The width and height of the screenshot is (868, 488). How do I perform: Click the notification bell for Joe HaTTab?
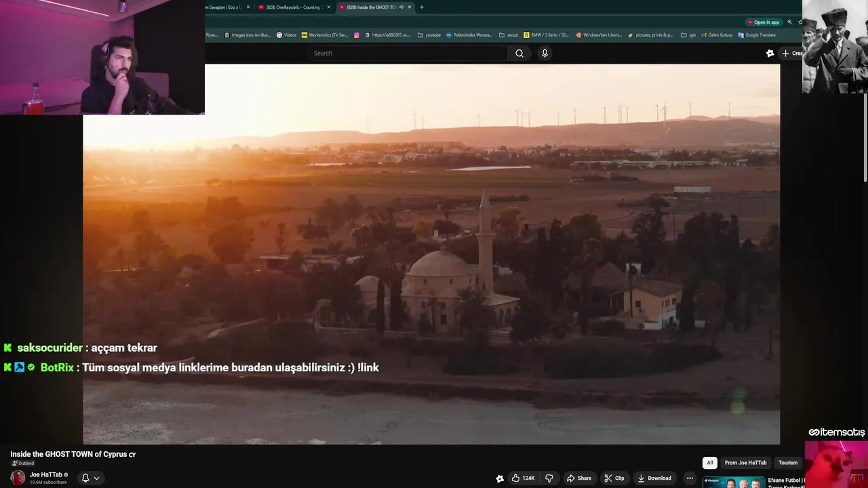(x=85, y=478)
